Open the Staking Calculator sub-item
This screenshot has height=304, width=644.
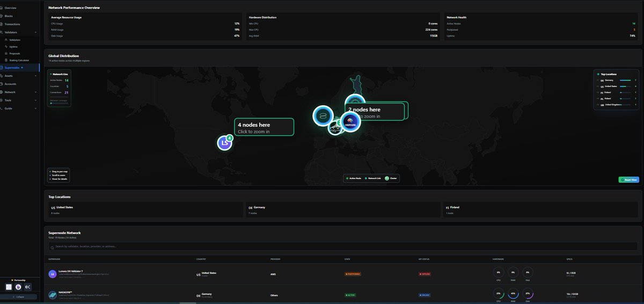(x=19, y=60)
